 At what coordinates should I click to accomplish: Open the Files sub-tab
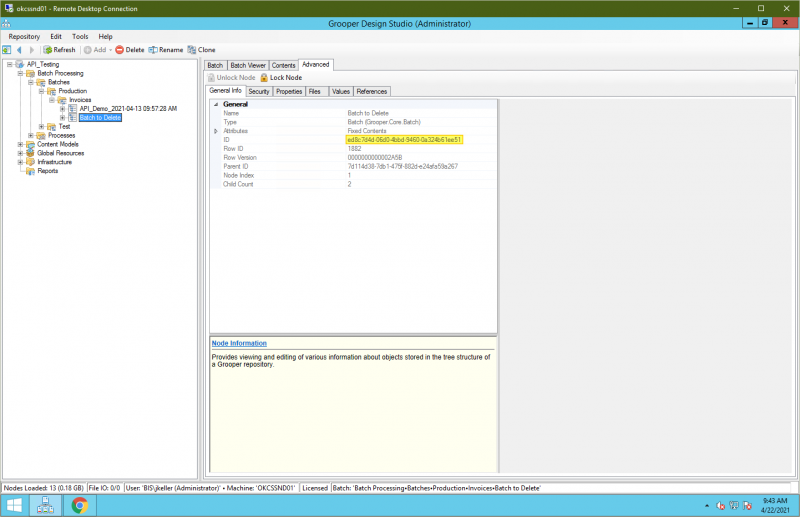pos(315,91)
